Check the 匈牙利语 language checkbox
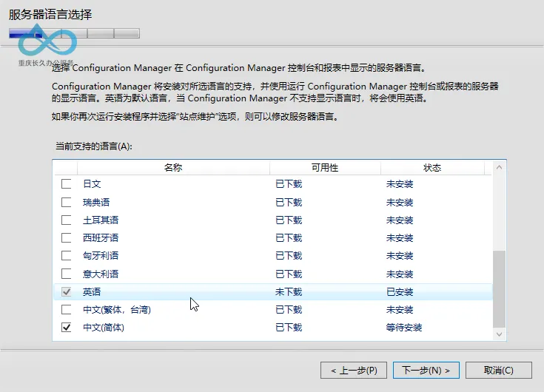This screenshot has width=544, height=392. tap(67, 256)
